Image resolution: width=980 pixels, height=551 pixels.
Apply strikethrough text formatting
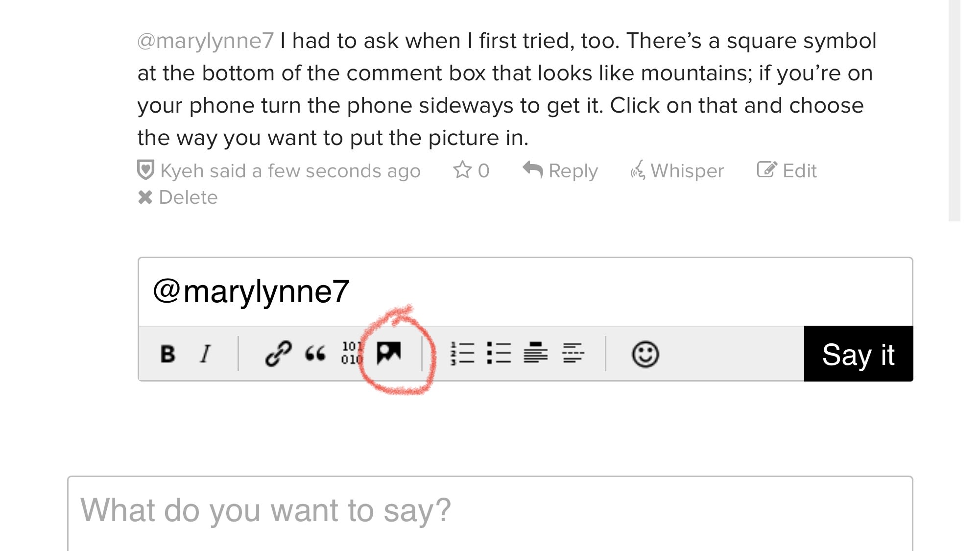573,354
